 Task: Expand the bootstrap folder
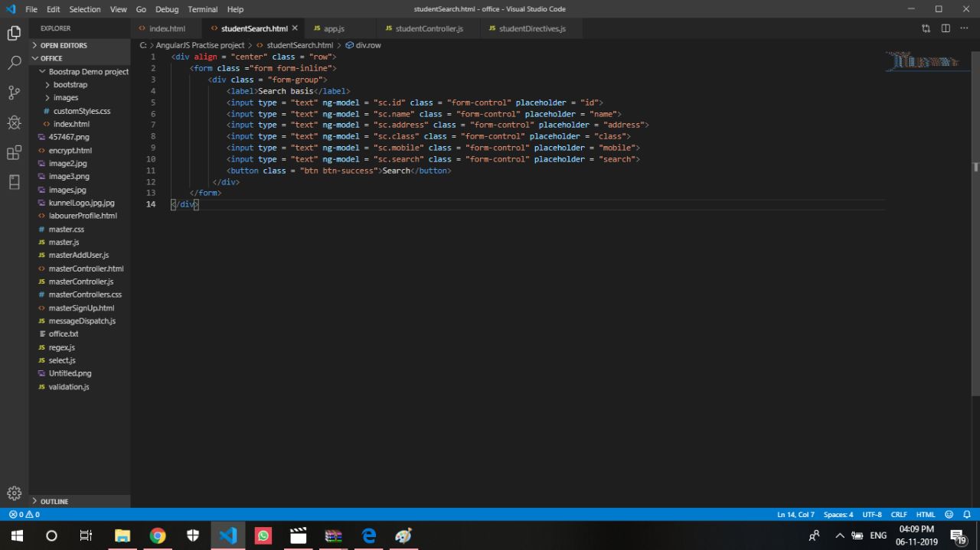(x=70, y=85)
